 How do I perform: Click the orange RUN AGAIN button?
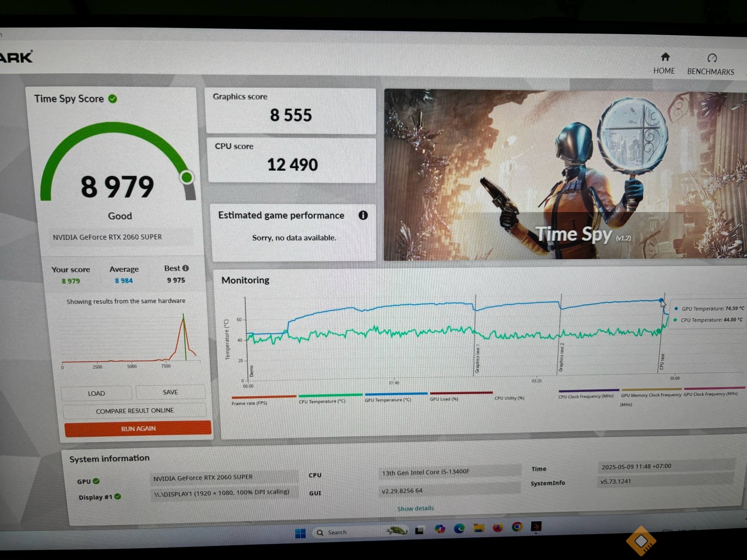tap(138, 428)
